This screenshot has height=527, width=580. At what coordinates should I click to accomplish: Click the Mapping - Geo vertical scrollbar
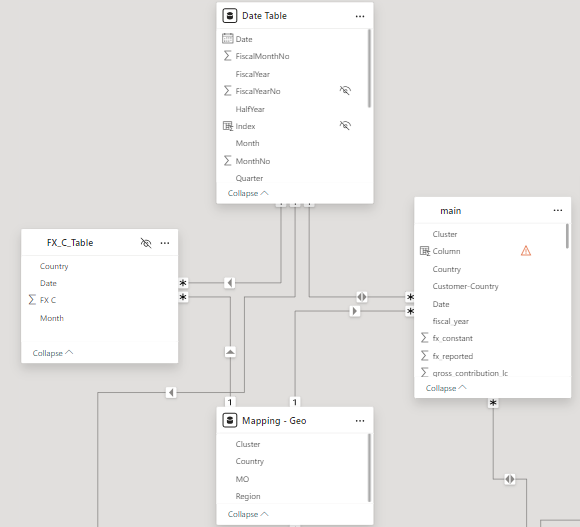[369, 468]
